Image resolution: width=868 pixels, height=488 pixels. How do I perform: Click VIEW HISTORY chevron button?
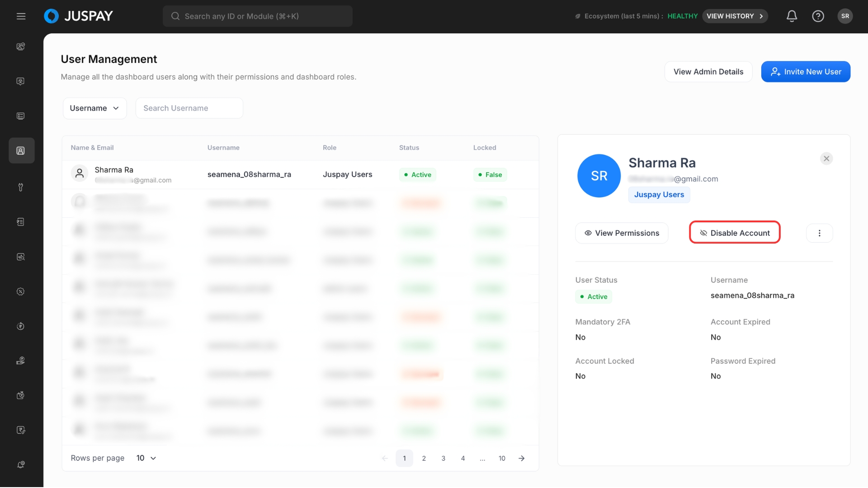click(735, 16)
